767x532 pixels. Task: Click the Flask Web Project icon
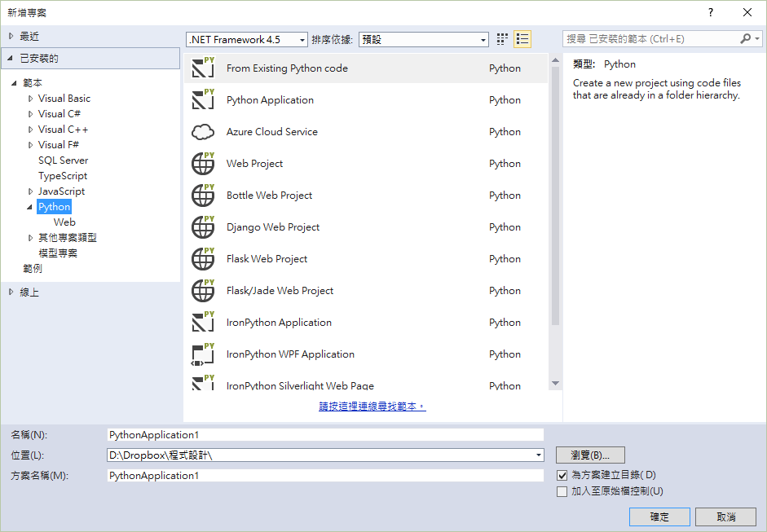(203, 258)
